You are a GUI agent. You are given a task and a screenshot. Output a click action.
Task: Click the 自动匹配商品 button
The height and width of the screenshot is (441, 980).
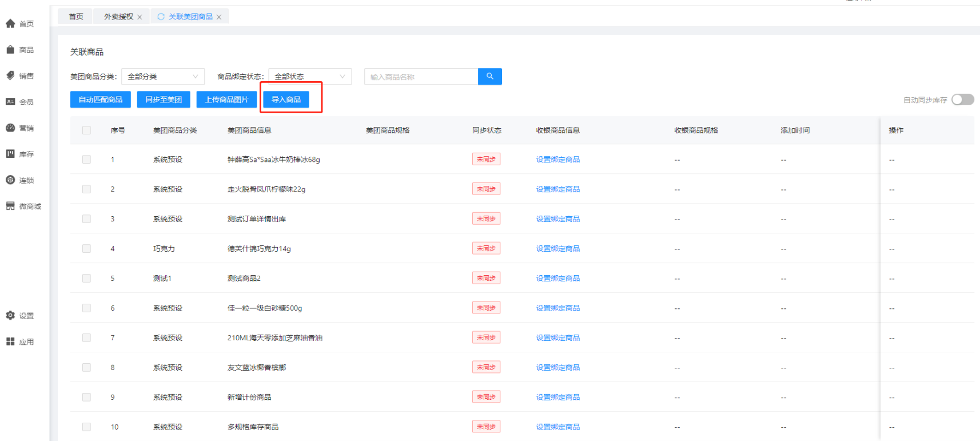pos(101,100)
